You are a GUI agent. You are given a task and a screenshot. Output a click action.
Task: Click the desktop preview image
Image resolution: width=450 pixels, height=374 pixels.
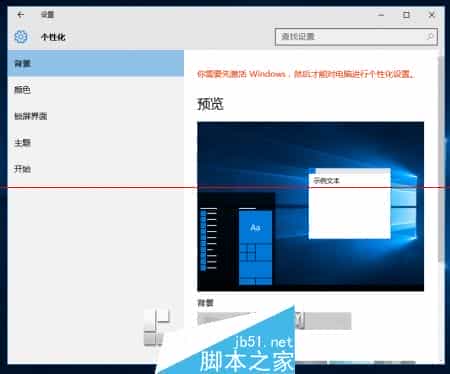tap(311, 207)
